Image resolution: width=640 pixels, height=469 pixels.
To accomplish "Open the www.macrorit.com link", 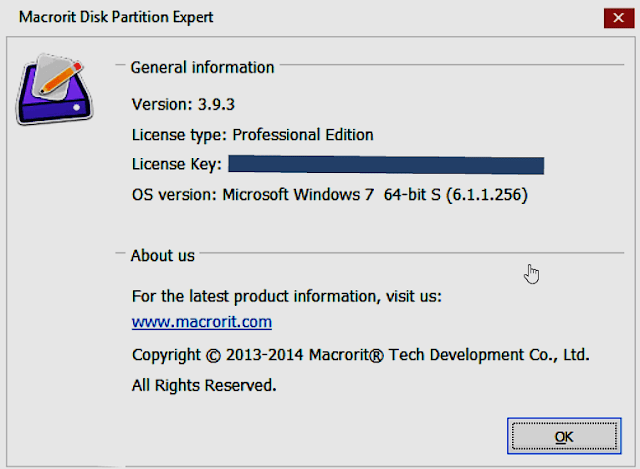I will point(202,322).
